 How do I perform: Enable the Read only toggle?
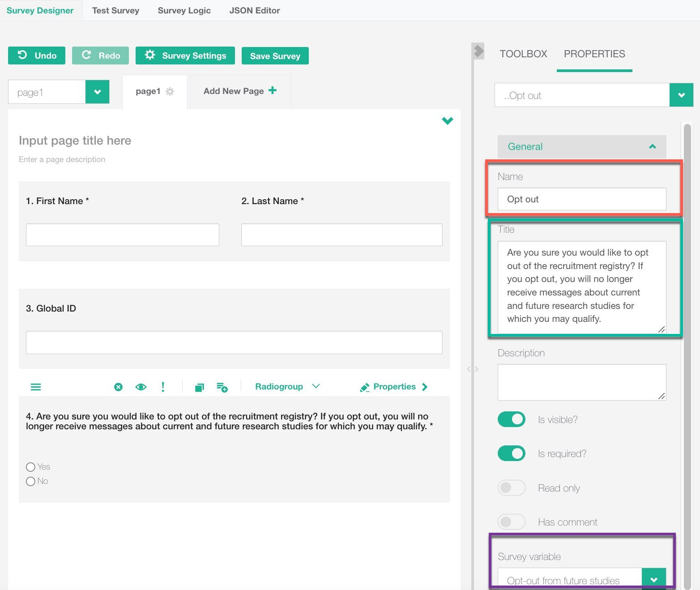(x=511, y=487)
